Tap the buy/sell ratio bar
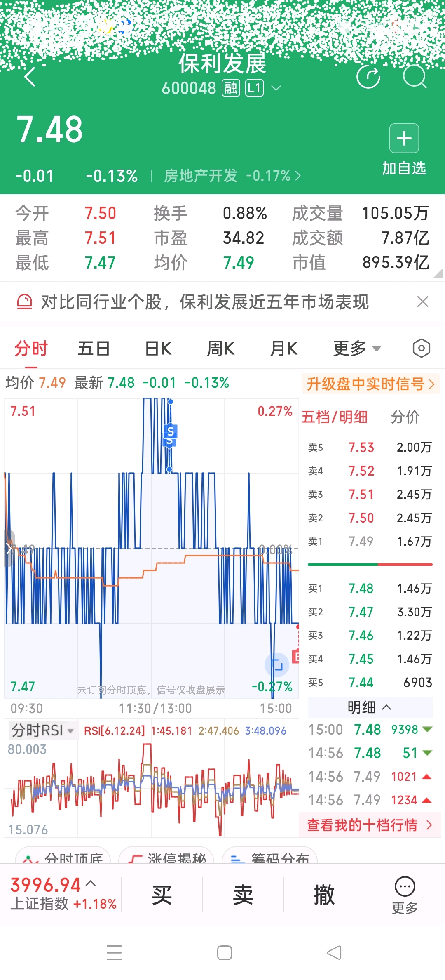Screen dimensions: 445x980 (370, 564)
